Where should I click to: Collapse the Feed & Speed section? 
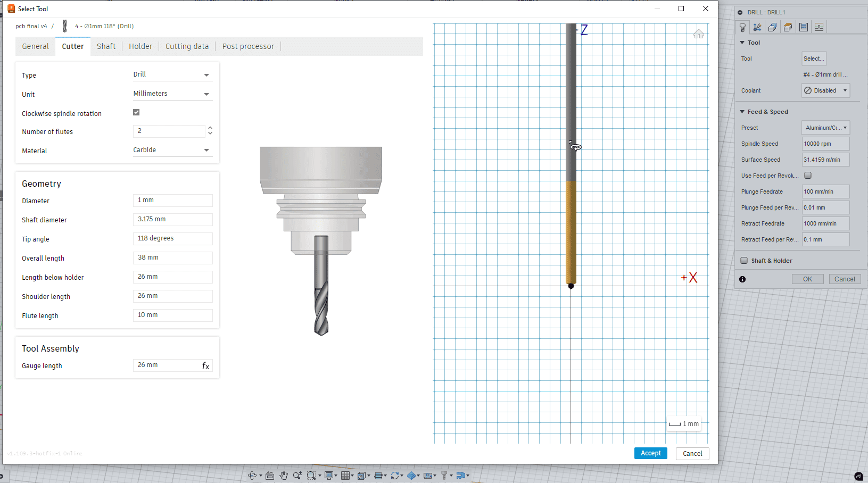(742, 112)
